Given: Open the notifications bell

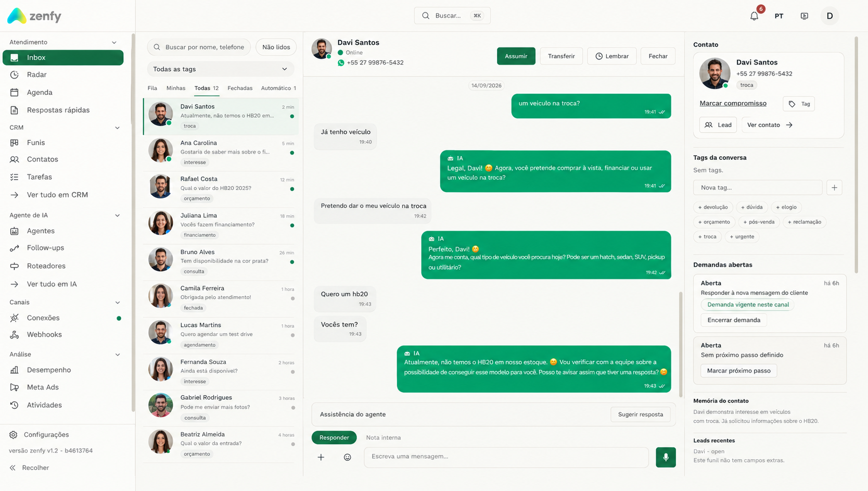Looking at the screenshot, I should click(x=754, y=16).
